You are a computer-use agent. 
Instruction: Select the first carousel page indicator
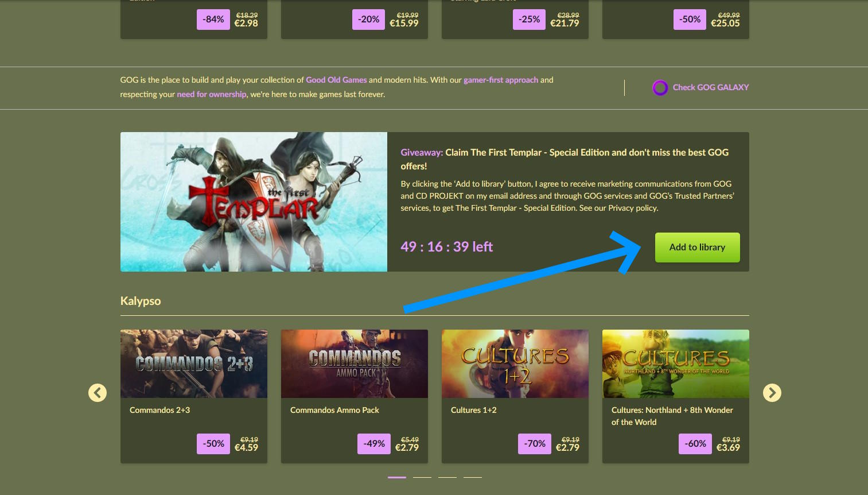coord(397,477)
